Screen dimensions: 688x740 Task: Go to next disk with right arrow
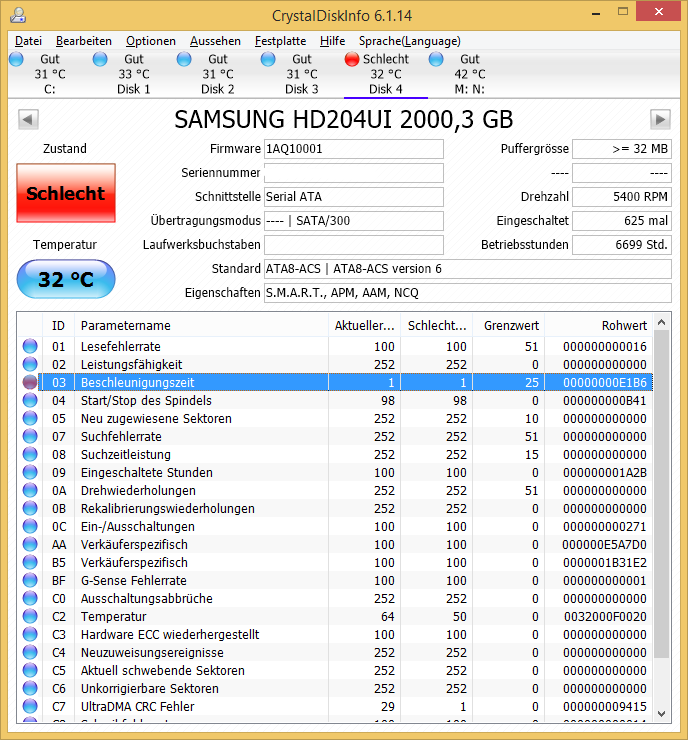pyautogui.click(x=660, y=119)
